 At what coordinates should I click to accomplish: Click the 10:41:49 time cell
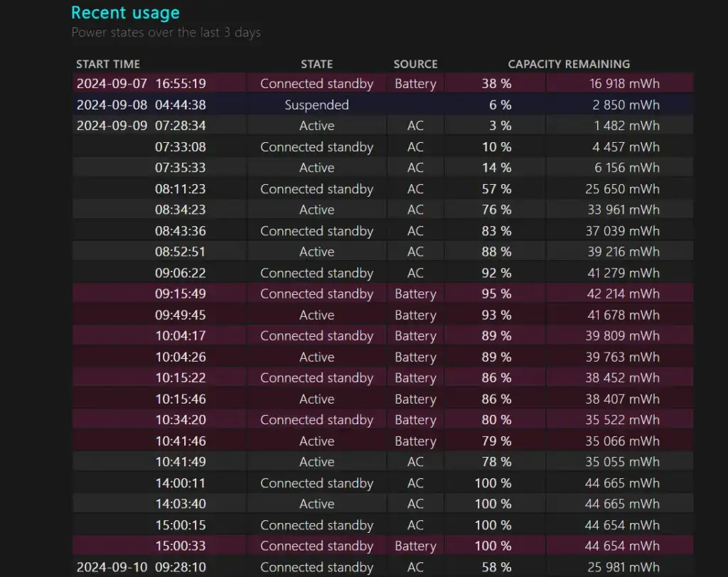pos(180,462)
